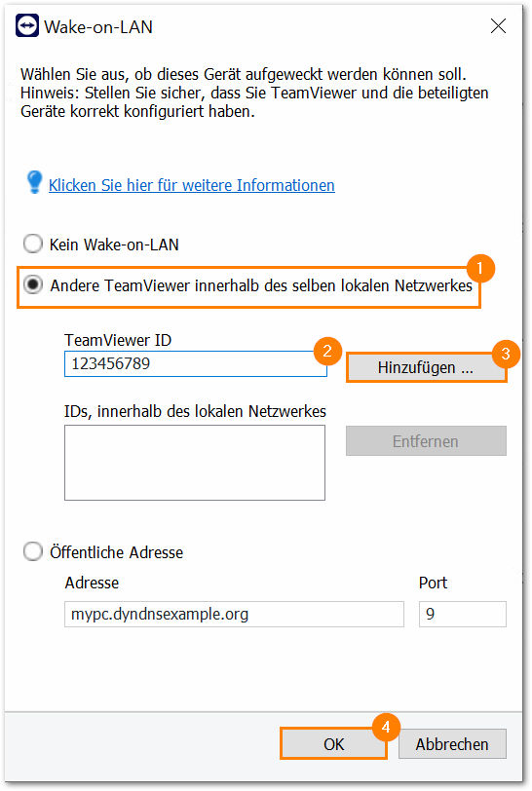
Task: Click the Hinzufügen button
Action: 426,367
